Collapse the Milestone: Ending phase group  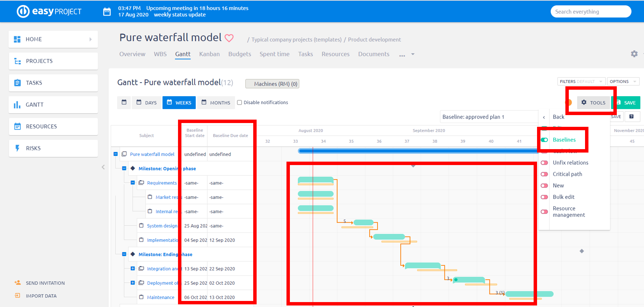124,254
